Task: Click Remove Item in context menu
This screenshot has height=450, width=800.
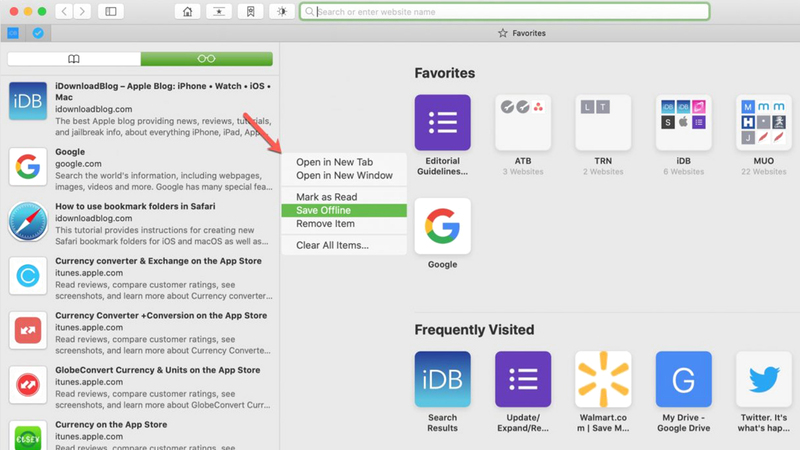Action: pyautogui.click(x=325, y=224)
